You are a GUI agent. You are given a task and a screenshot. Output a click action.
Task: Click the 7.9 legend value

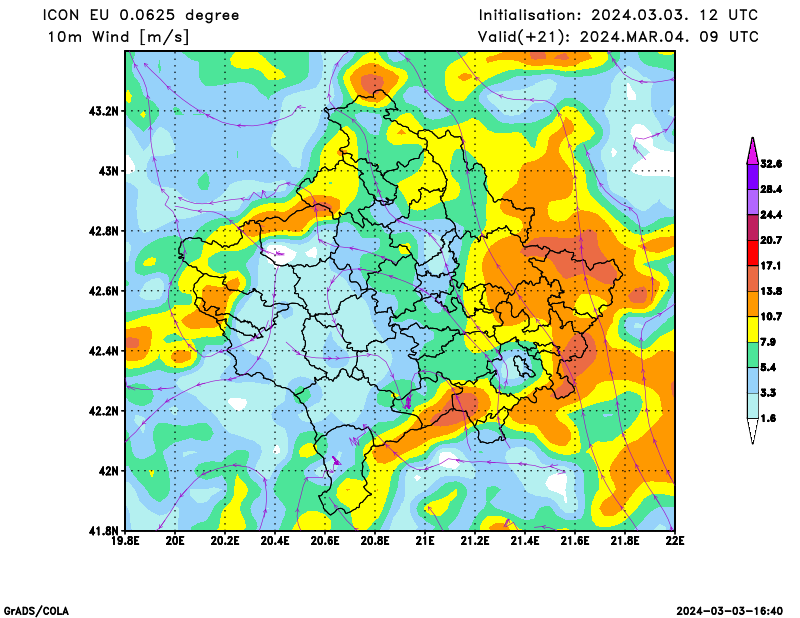(x=768, y=342)
